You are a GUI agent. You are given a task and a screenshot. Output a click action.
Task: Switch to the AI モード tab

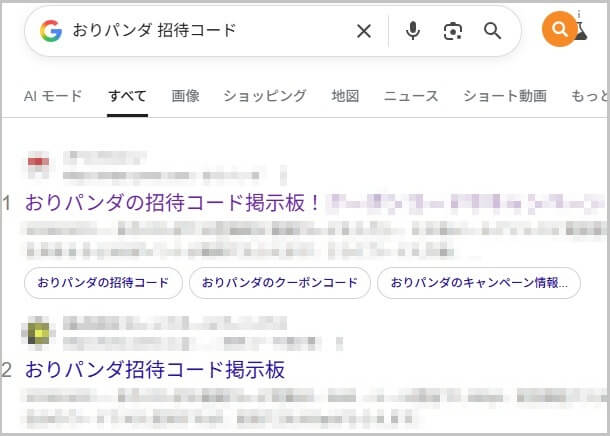pyautogui.click(x=53, y=96)
